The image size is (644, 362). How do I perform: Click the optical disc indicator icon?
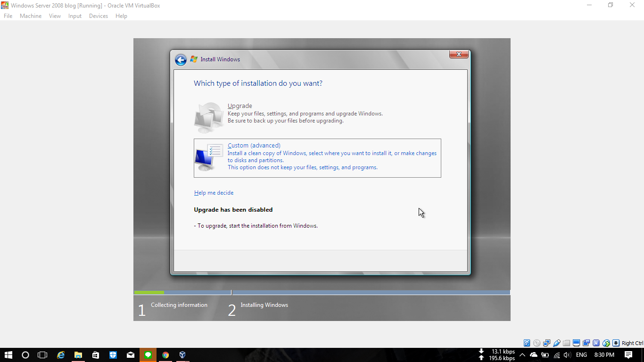pos(537,343)
